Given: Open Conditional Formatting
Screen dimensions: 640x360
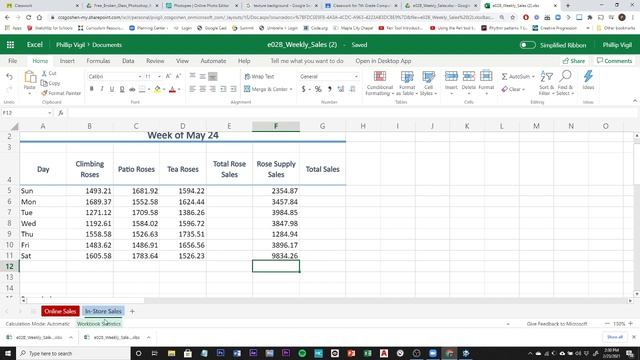Looking at the screenshot, I should (380, 83).
